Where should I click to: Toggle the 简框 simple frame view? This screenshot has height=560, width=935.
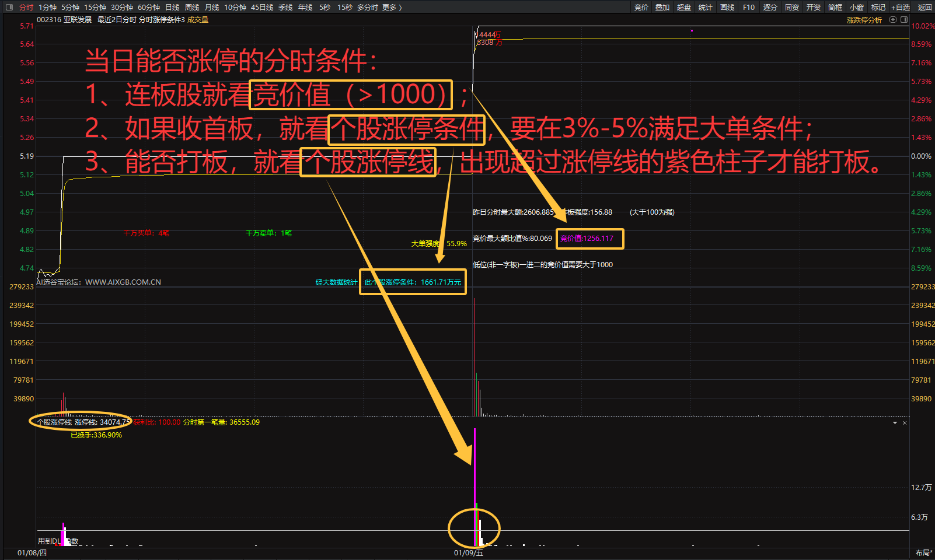tap(835, 7)
